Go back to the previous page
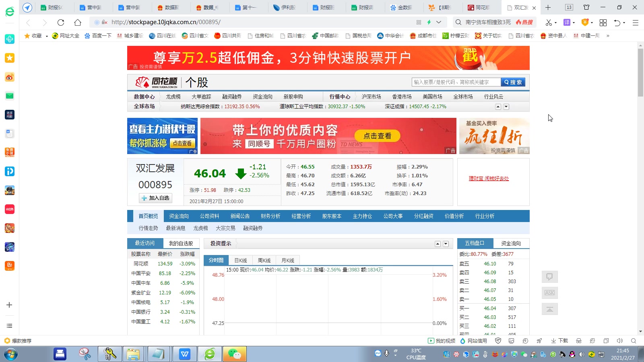The height and width of the screenshot is (362, 644). tap(28, 23)
